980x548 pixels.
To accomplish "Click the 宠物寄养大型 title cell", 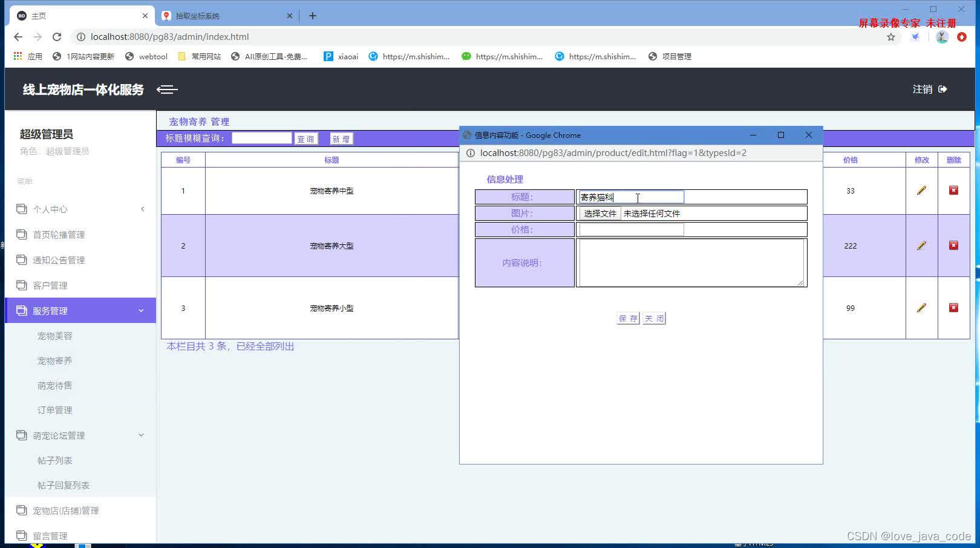I will (x=332, y=246).
